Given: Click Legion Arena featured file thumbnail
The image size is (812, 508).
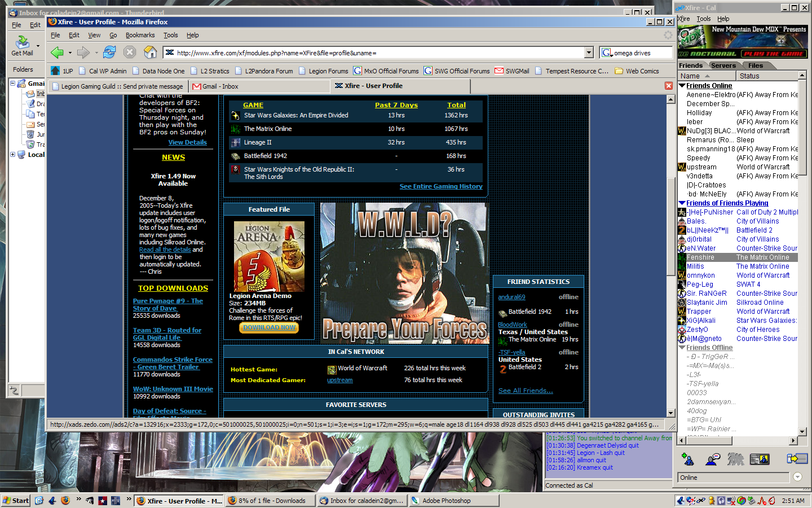Looking at the screenshot, I should click(269, 256).
